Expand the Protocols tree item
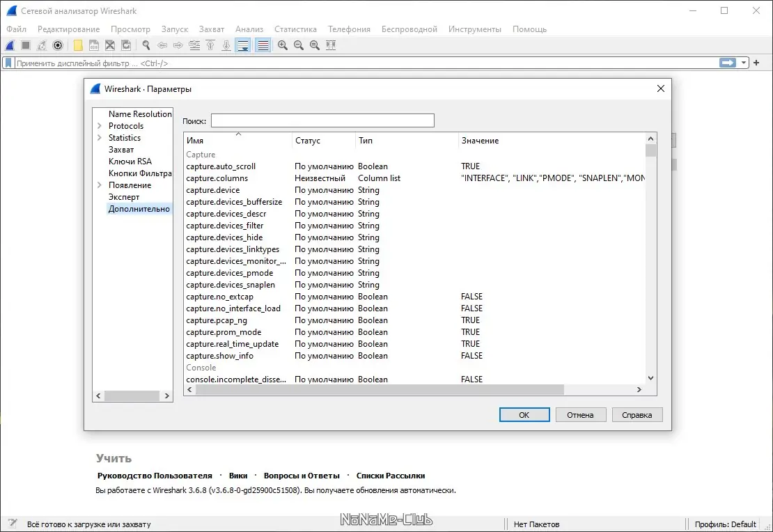Image resolution: width=773 pixels, height=532 pixels. point(100,126)
